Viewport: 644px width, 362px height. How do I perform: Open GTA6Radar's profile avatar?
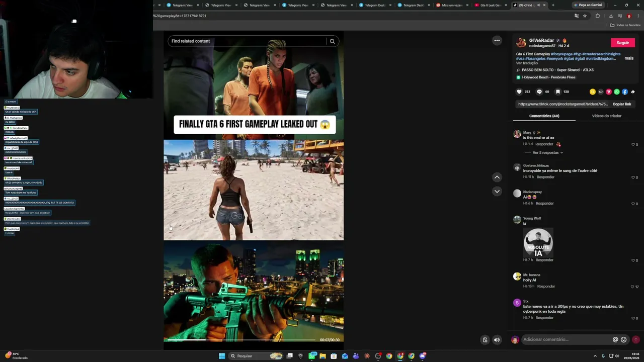[x=521, y=43]
